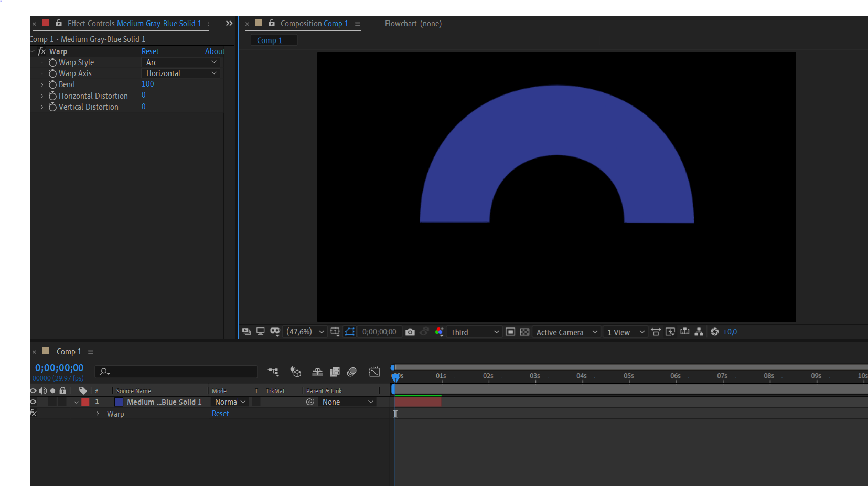Viewport: 868px width, 486px height.
Task: Open the Warp Style dropdown showing Arc
Action: pyautogui.click(x=181, y=62)
